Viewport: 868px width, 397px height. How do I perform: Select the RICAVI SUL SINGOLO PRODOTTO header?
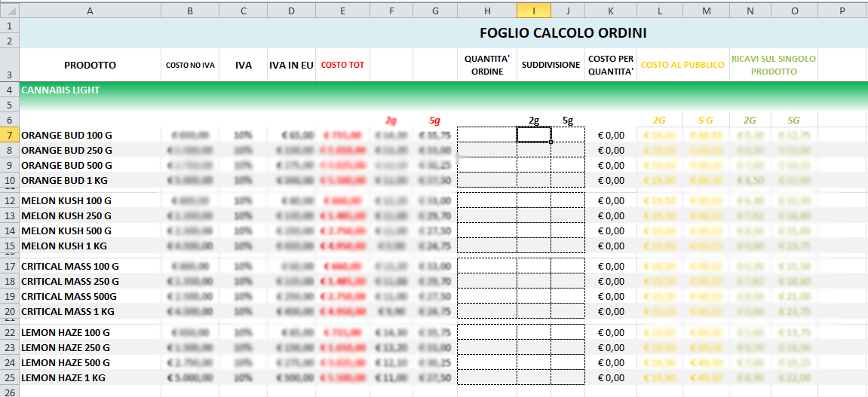pos(773,66)
